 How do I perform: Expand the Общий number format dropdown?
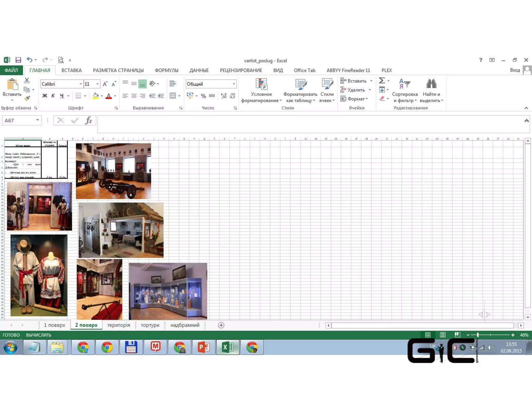point(234,84)
